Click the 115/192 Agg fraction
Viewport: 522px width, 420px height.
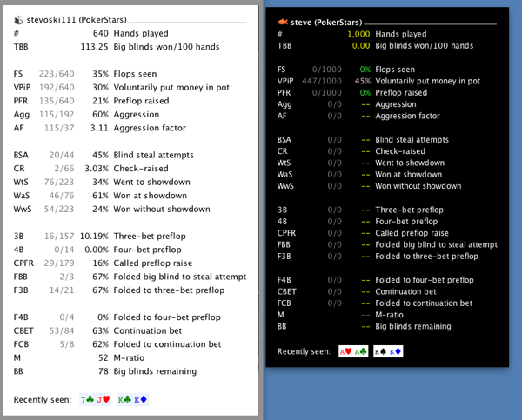click(x=57, y=115)
